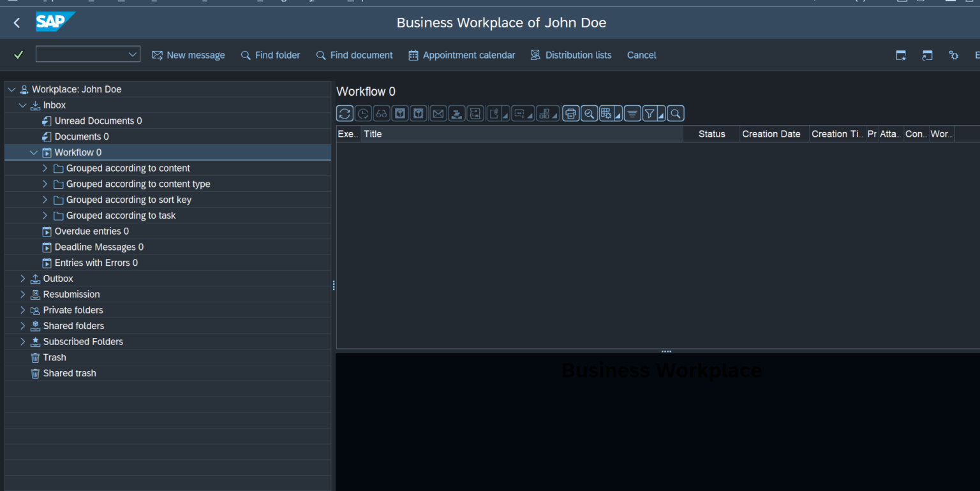This screenshot has width=980, height=491.
Task: Click the Status column header
Action: click(x=711, y=134)
